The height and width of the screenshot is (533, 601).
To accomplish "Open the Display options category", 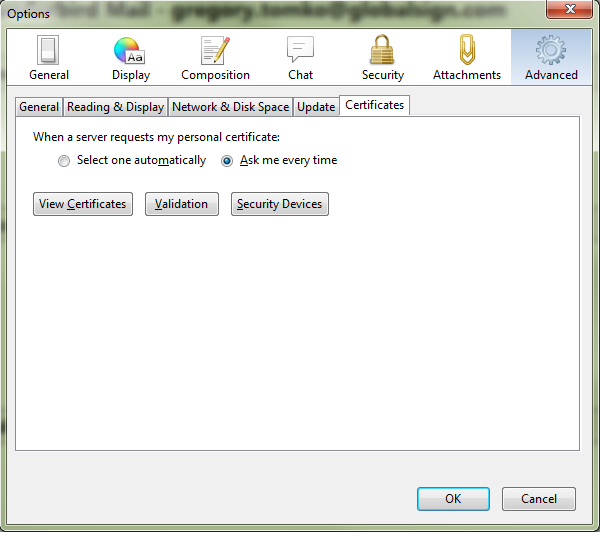I will click(131, 58).
